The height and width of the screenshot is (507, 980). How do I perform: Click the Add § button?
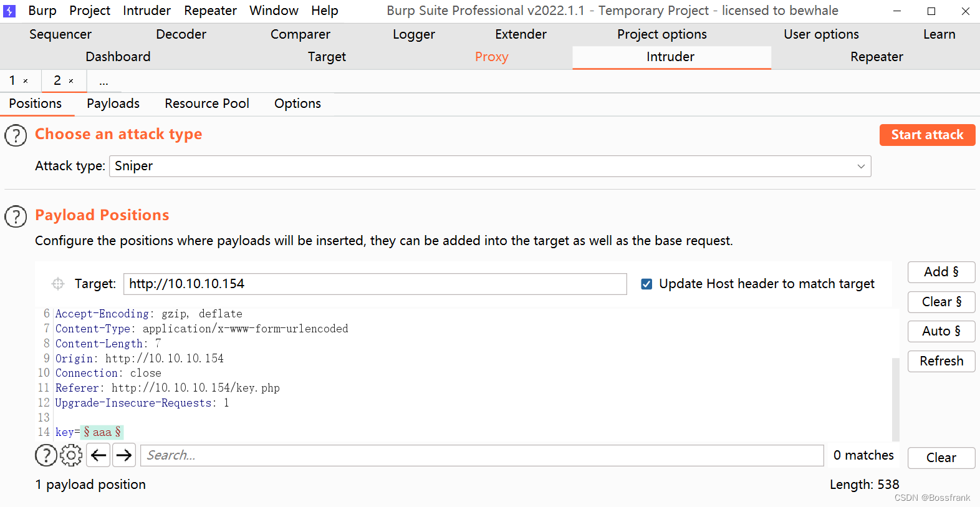coord(941,272)
